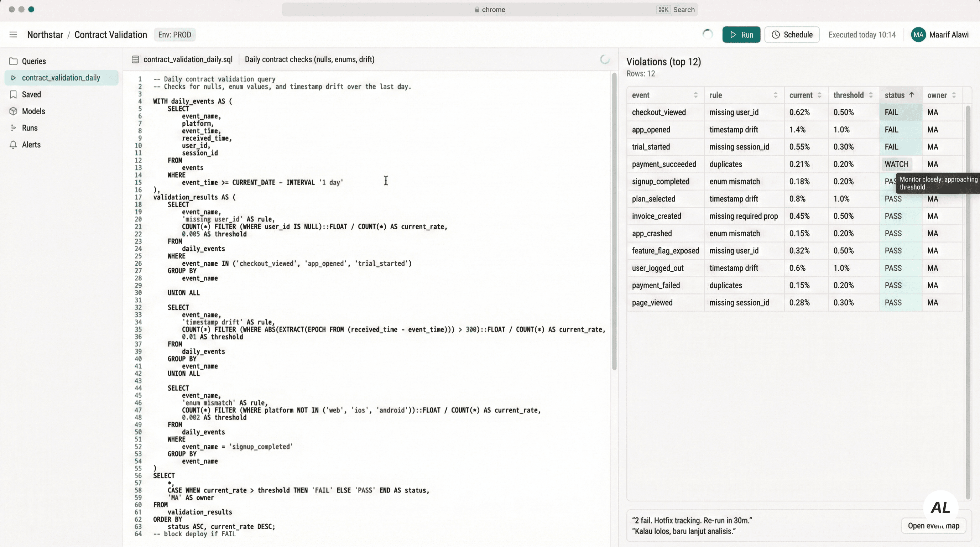The width and height of the screenshot is (980, 547).
Task: Open the hamburger menu icon
Action: [13, 35]
